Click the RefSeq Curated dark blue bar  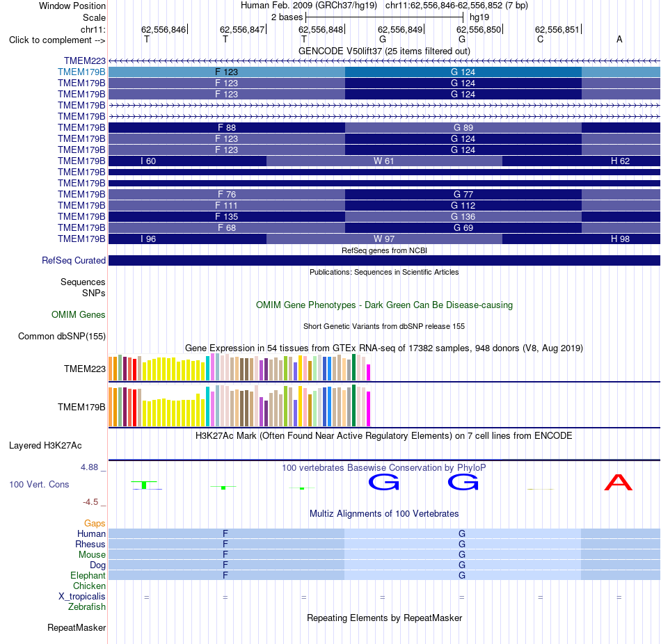(384, 261)
